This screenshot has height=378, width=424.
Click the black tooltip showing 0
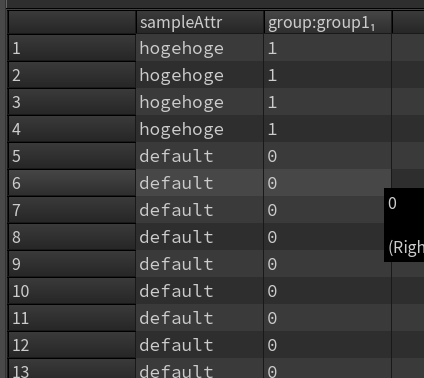pyautogui.click(x=404, y=225)
